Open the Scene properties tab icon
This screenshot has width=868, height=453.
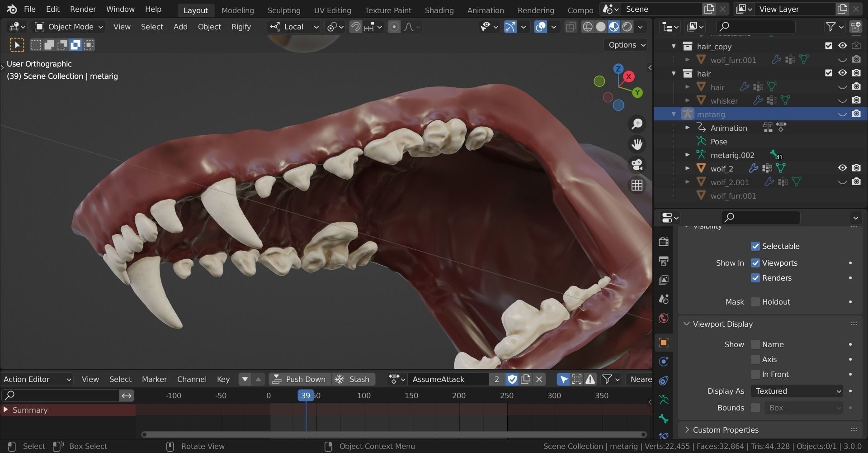[664, 299]
